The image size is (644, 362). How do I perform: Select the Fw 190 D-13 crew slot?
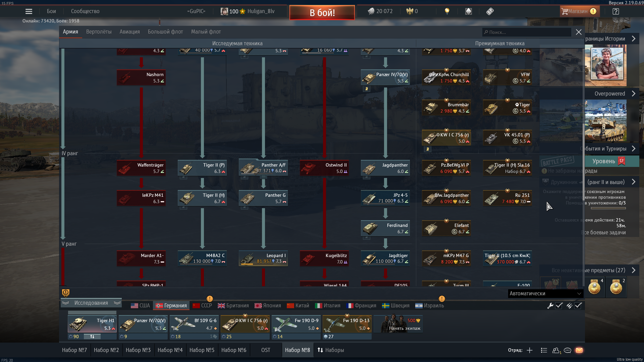pos(347,324)
